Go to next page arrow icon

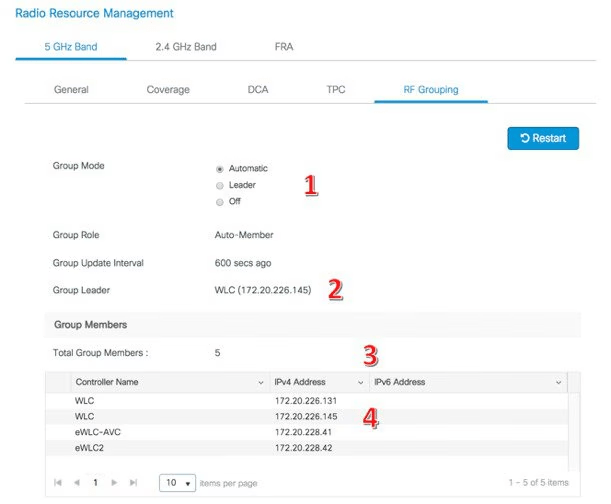[x=116, y=483]
